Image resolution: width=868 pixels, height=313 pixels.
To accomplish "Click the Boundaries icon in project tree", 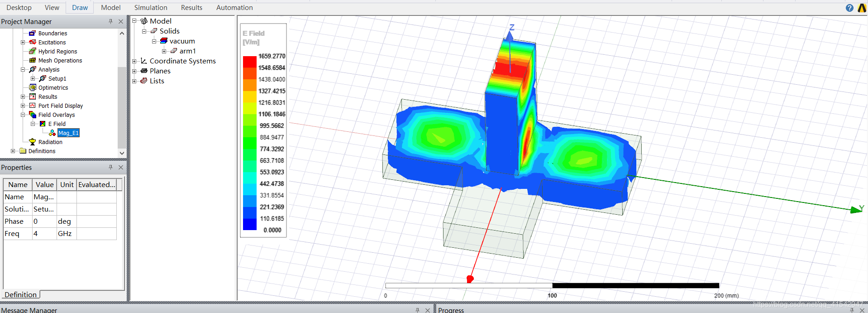I will (32, 33).
